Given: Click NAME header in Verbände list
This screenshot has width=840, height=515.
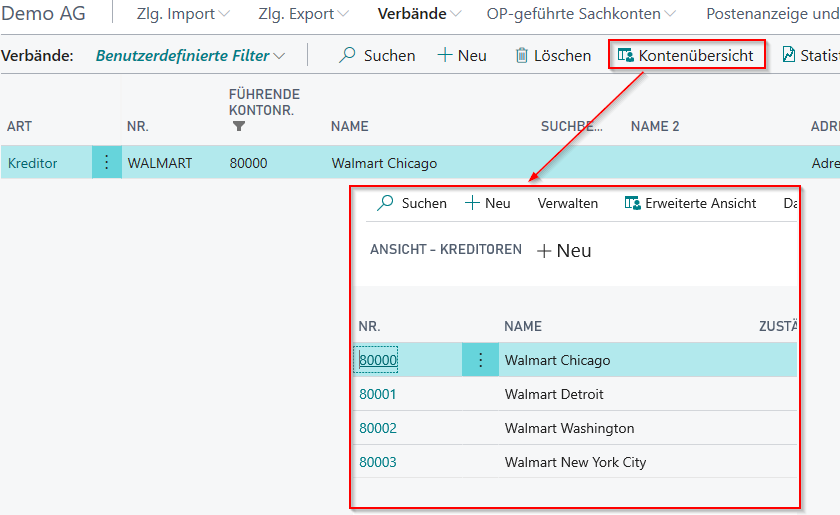Looking at the screenshot, I should tap(349, 126).
